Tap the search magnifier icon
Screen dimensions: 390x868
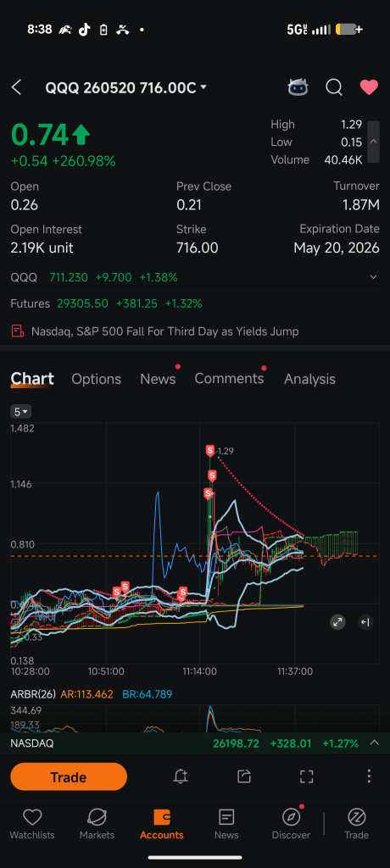[x=333, y=87]
